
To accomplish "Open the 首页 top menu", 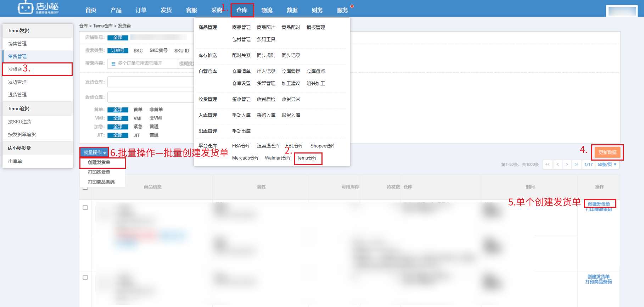I will pyautogui.click(x=91, y=10).
